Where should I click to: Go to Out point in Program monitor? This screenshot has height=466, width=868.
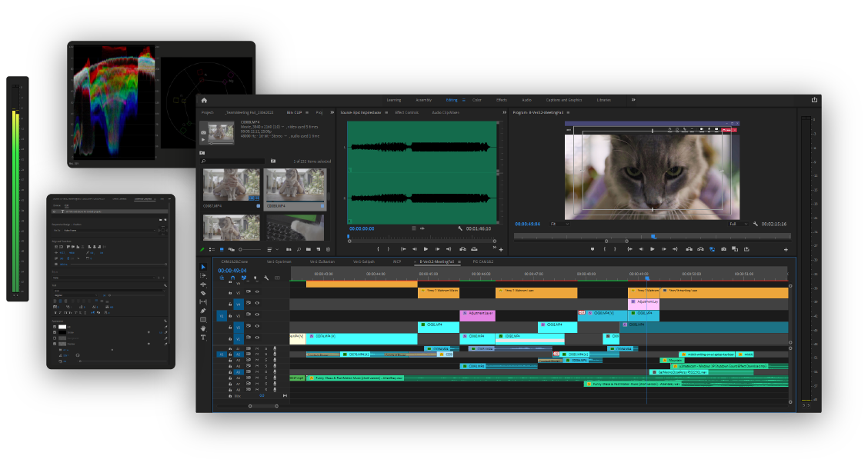point(675,249)
